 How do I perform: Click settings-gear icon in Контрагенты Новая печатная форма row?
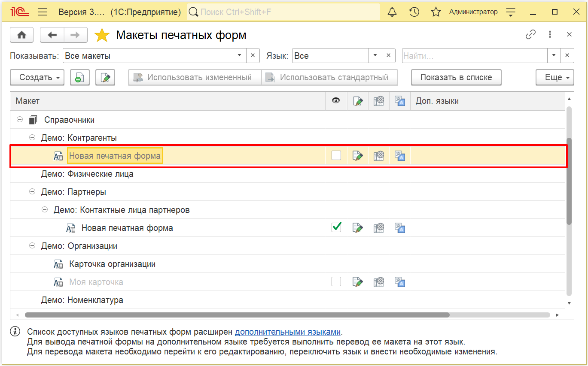pos(378,156)
